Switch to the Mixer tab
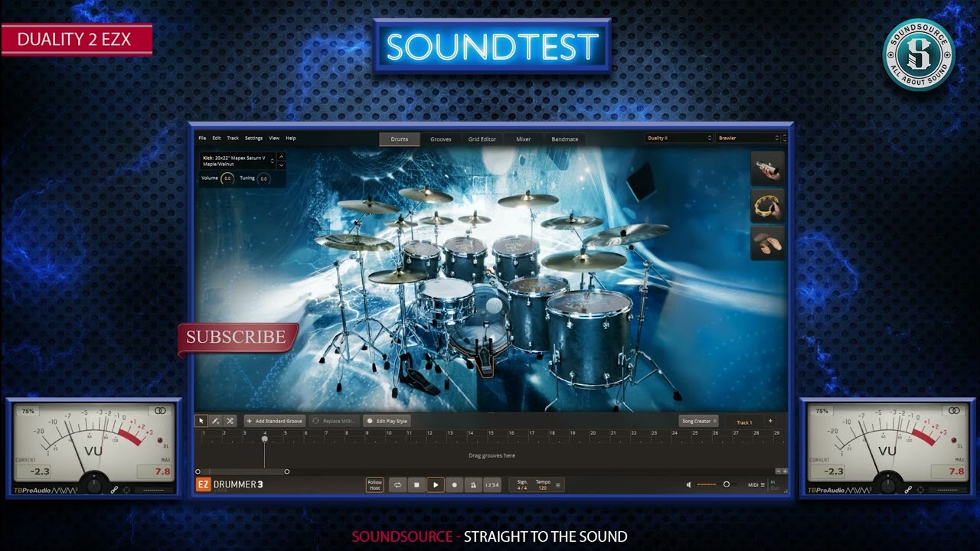Screen dimensions: 980x551 click(524, 139)
